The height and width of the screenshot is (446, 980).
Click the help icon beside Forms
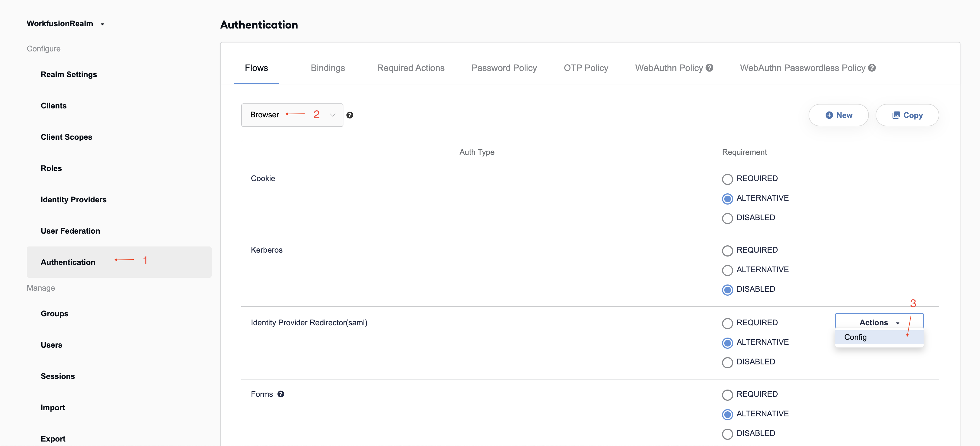pos(281,394)
